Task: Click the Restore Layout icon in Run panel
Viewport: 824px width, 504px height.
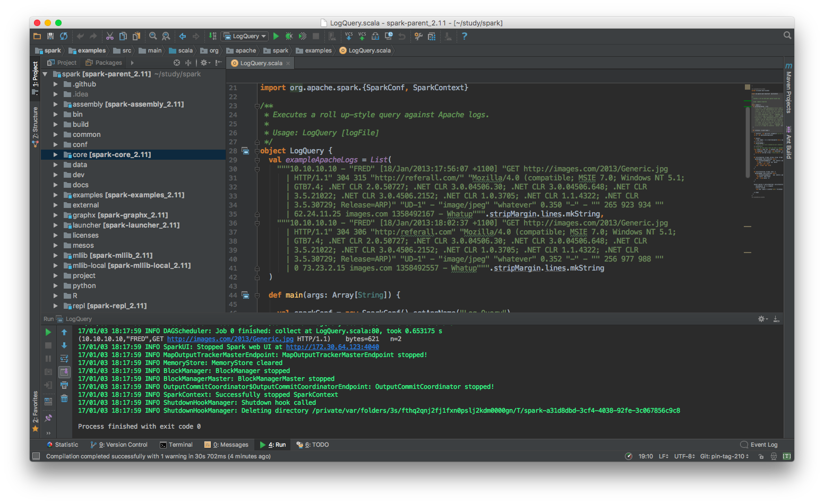Action: pyautogui.click(x=48, y=402)
